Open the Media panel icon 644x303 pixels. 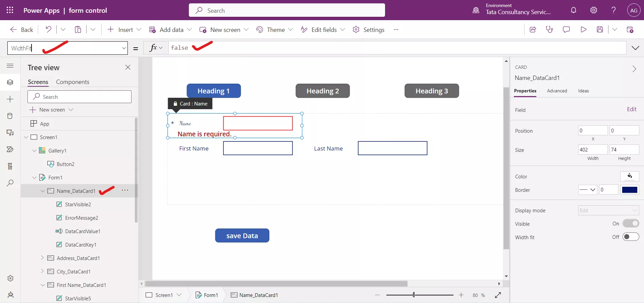(x=10, y=133)
